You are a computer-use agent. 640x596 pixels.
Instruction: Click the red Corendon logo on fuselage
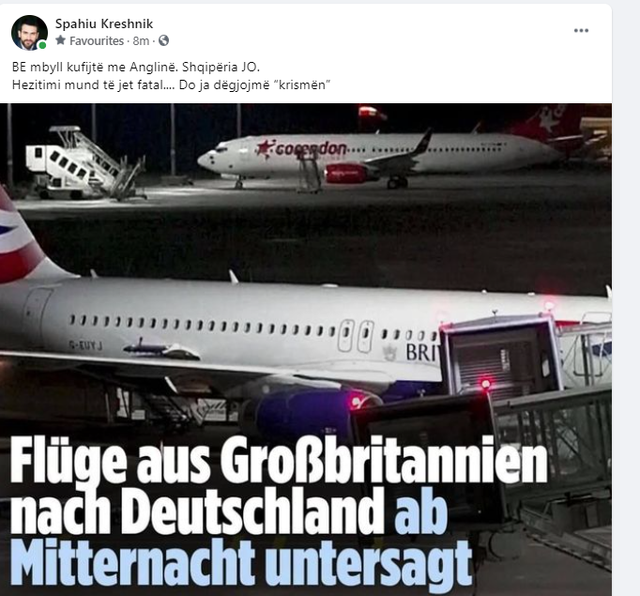pyautogui.click(x=302, y=149)
